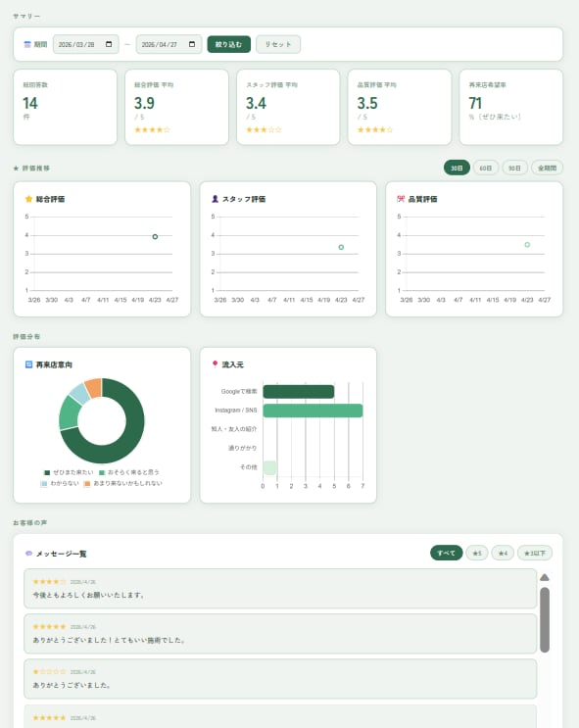This screenshot has width=579, height=728.
Task: Open the message ありがとうございました!とてもいい施術でした。
Action: [280, 633]
